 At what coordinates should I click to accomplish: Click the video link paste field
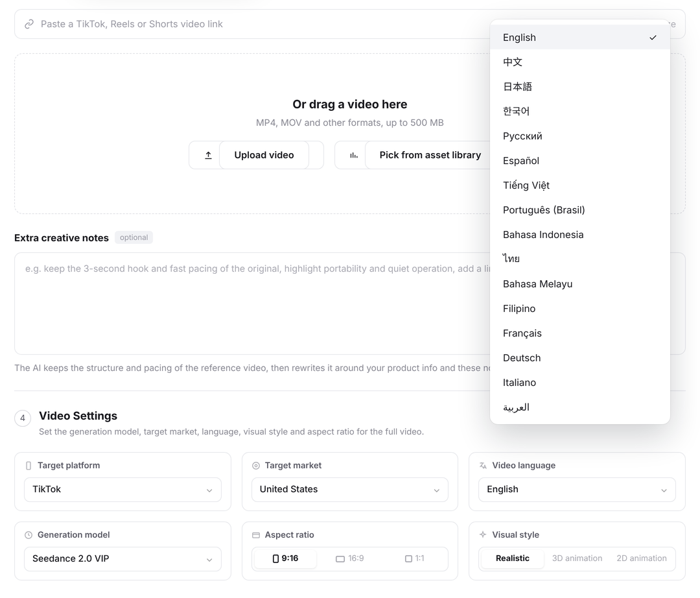click(x=349, y=24)
